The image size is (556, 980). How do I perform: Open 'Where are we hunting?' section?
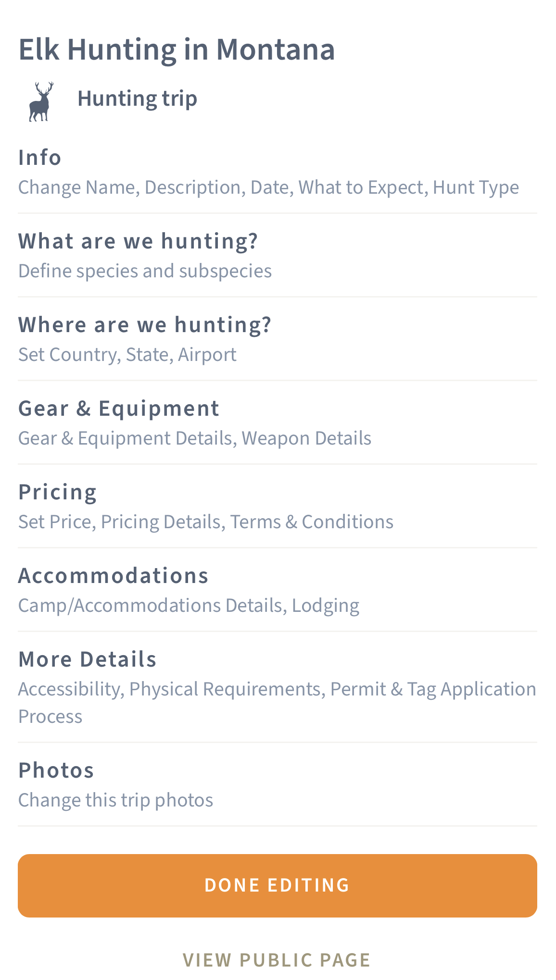click(x=145, y=323)
